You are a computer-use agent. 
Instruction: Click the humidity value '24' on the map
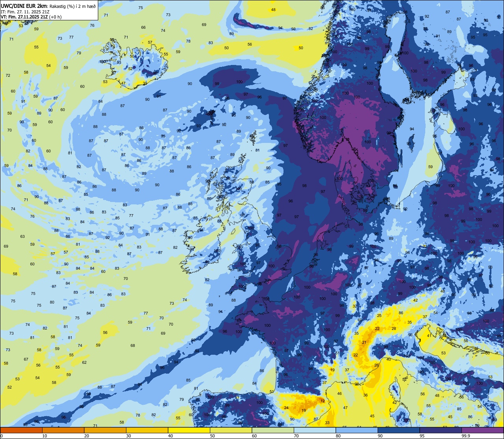coord(286,408)
